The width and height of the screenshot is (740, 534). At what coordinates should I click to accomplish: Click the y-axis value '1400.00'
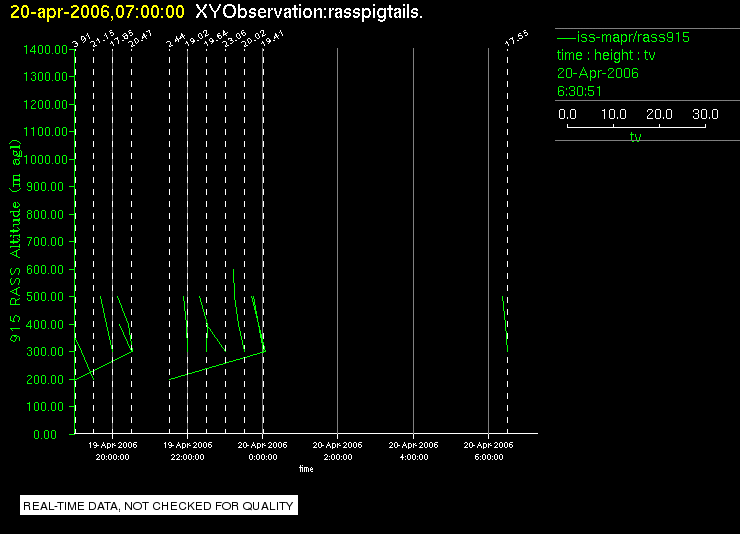point(45,50)
